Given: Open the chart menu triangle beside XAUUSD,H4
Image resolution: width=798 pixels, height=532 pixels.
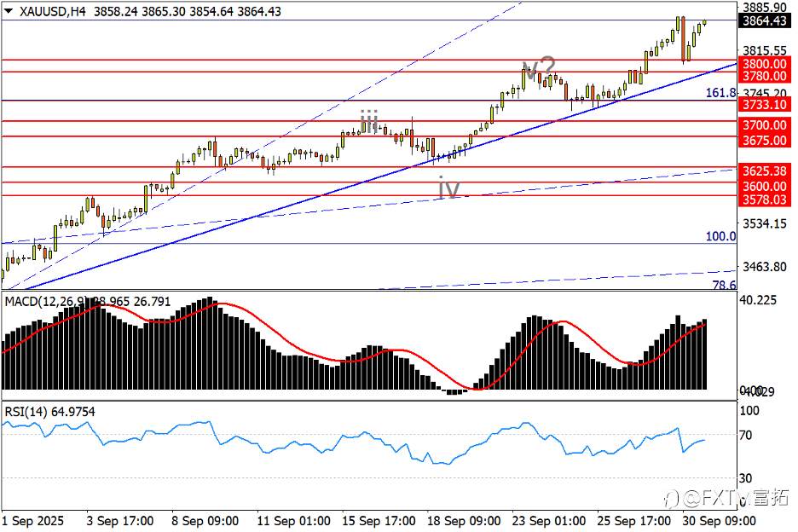Looking at the screenshot, I should click(9, 11).
